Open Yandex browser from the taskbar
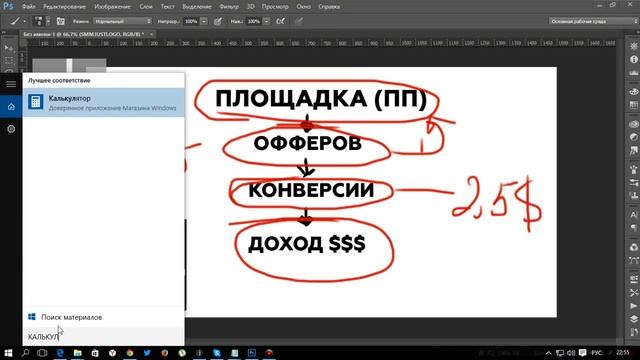The image size is (640, 360). tap(112, 353)
